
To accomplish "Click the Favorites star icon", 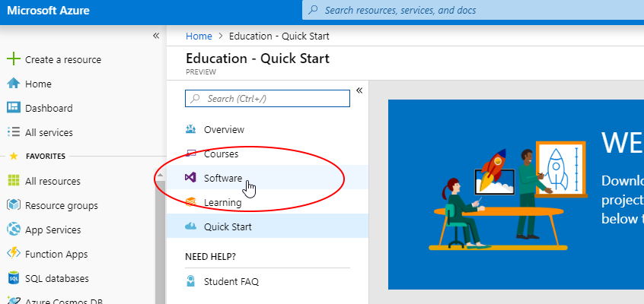I will click(x=14, y=156).
